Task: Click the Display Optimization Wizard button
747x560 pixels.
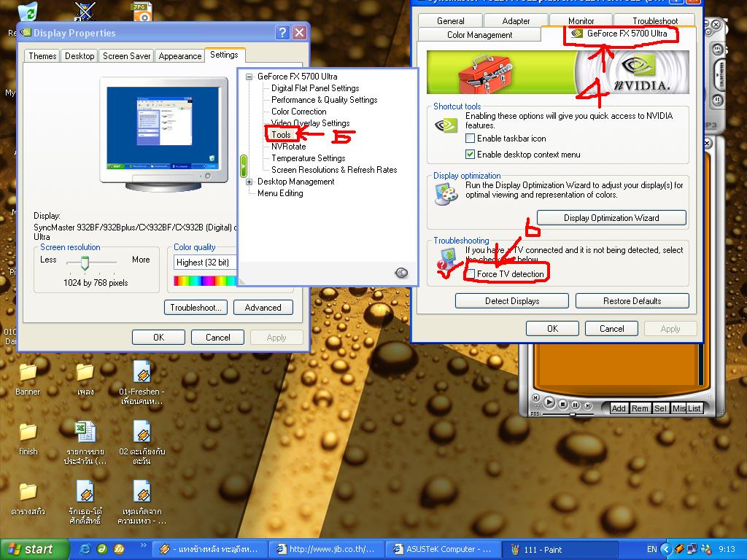Action: point(612,217)
